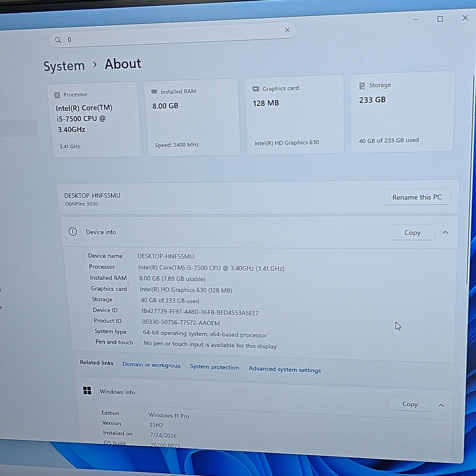Click the Windows info header label
The image size is (476, 476).
point(117,392)
